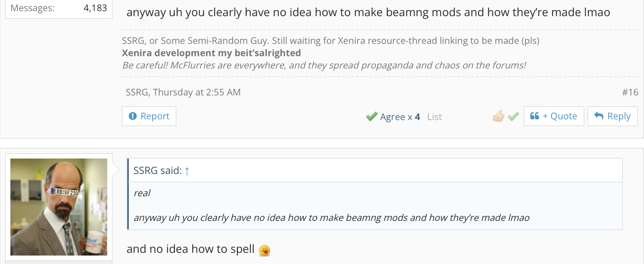
Task: Click the bold 'Xenira development' signature line
Action: click(x=211, y=53)
